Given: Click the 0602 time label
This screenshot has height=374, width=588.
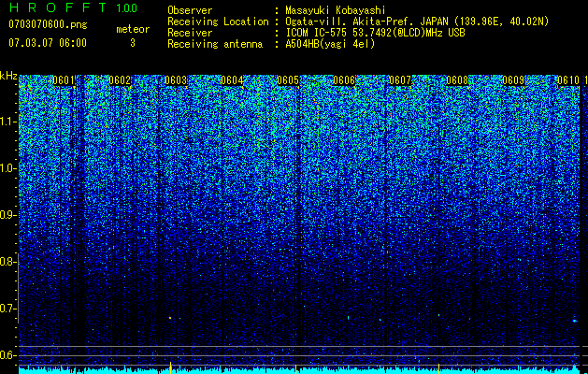Looking at the screenshot, I should click(x=120, y=80).
